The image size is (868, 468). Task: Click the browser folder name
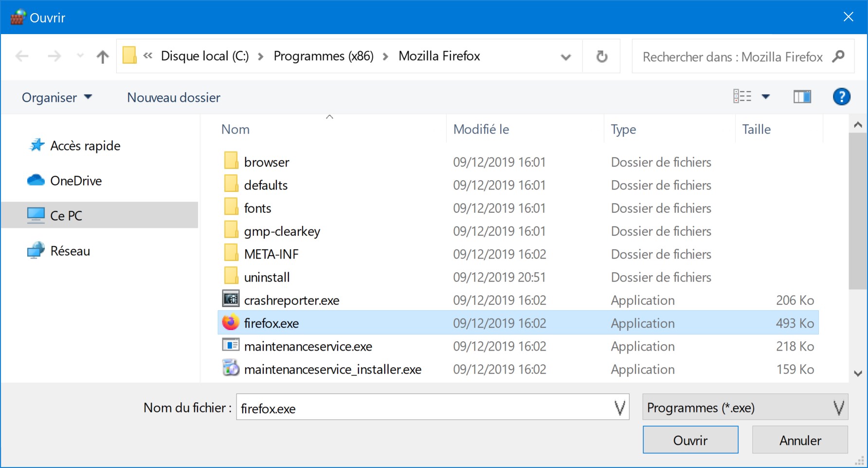267,162
